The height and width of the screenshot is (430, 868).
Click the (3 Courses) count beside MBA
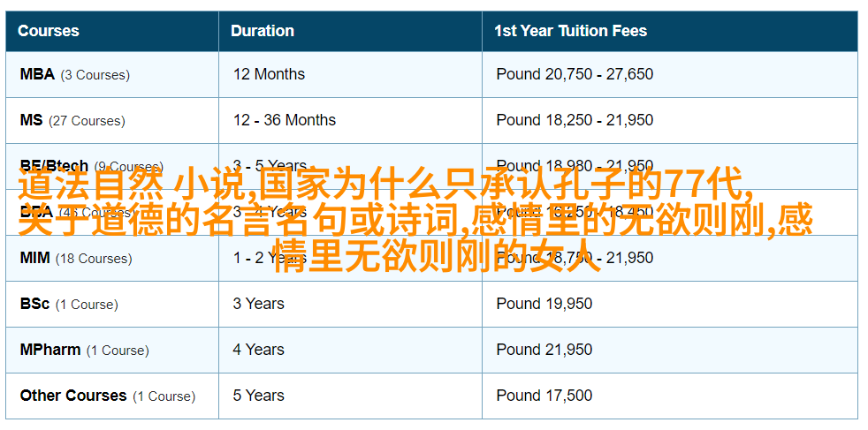click(95, 75)
